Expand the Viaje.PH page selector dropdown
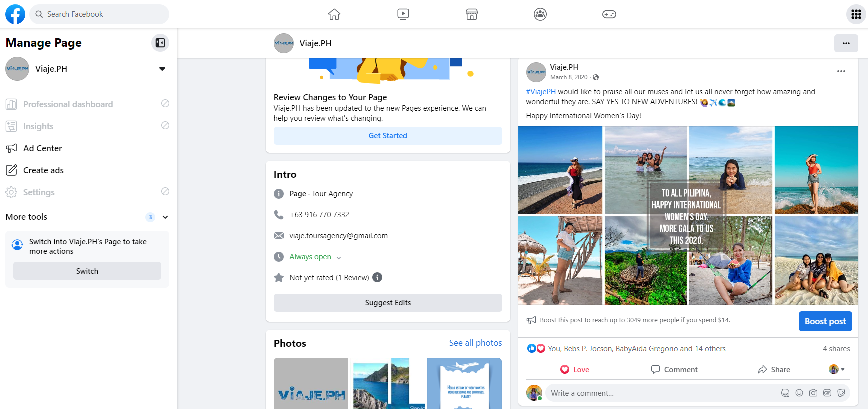Screen dimensions: 868x409 [162, 69]
